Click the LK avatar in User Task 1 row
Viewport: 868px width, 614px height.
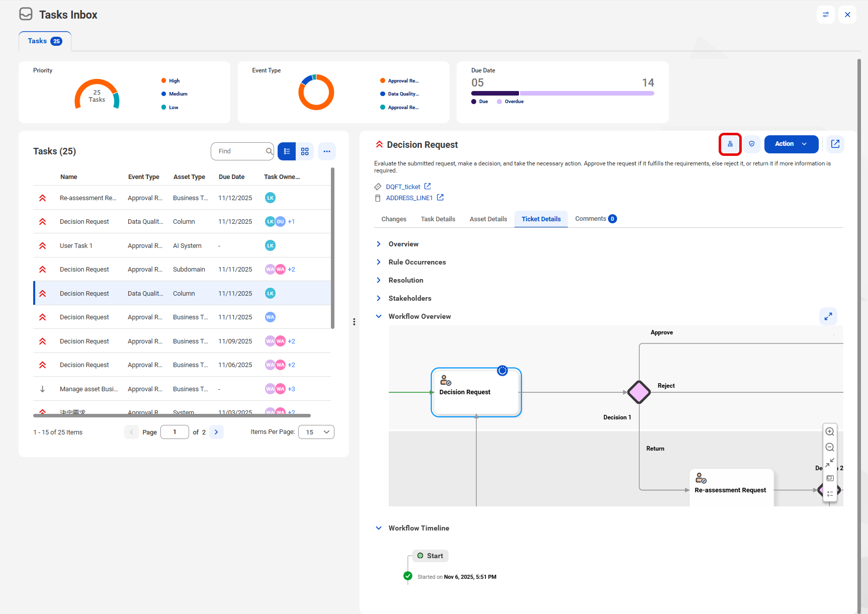point(271,246)
